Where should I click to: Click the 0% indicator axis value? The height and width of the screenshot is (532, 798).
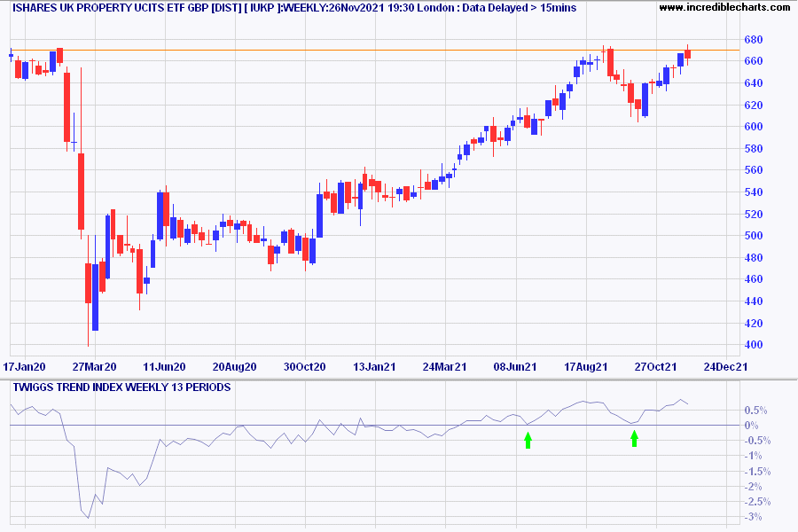tap(751, 426)
